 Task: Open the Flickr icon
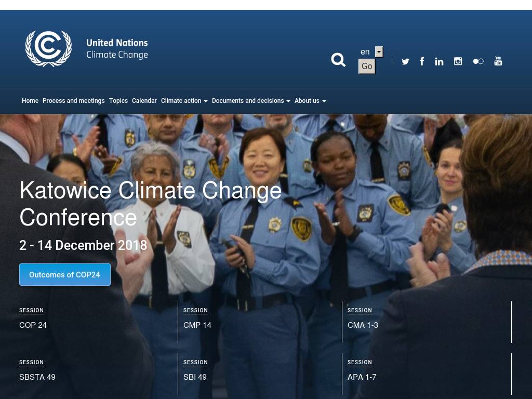click(478, 61)
